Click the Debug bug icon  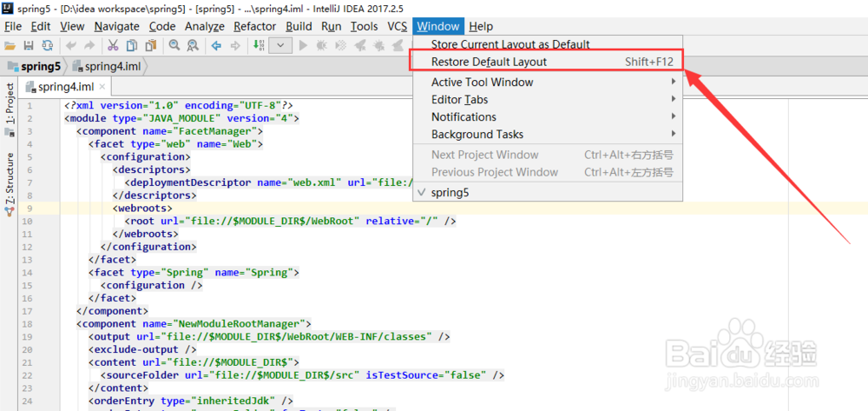(321, 45)
